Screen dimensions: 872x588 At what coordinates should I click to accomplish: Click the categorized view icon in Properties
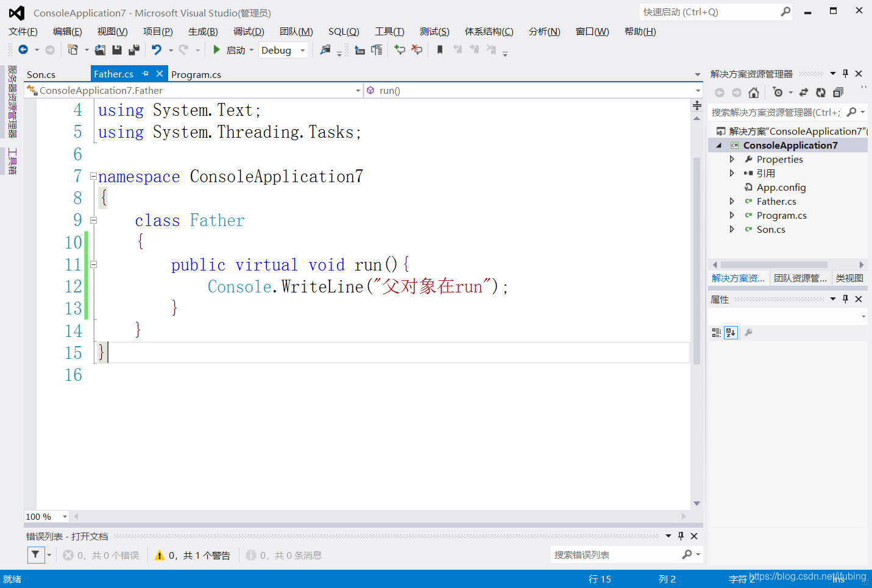(x=717, y=333)
